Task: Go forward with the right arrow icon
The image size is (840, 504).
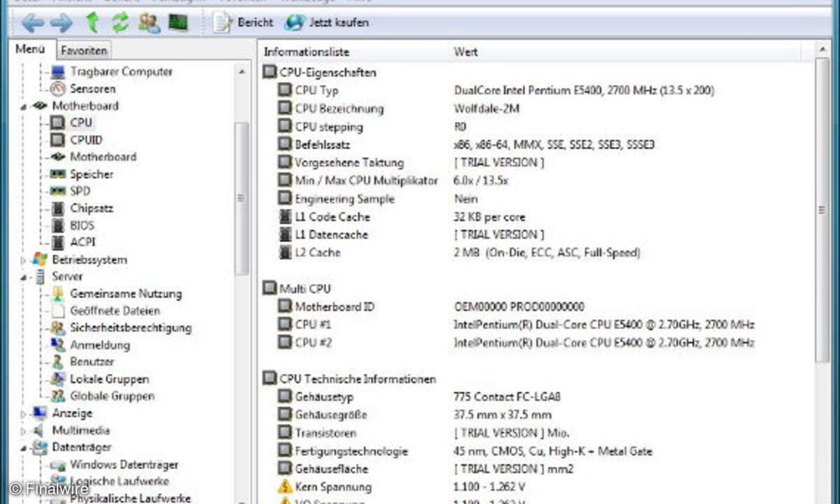Action: coord(62,23)
